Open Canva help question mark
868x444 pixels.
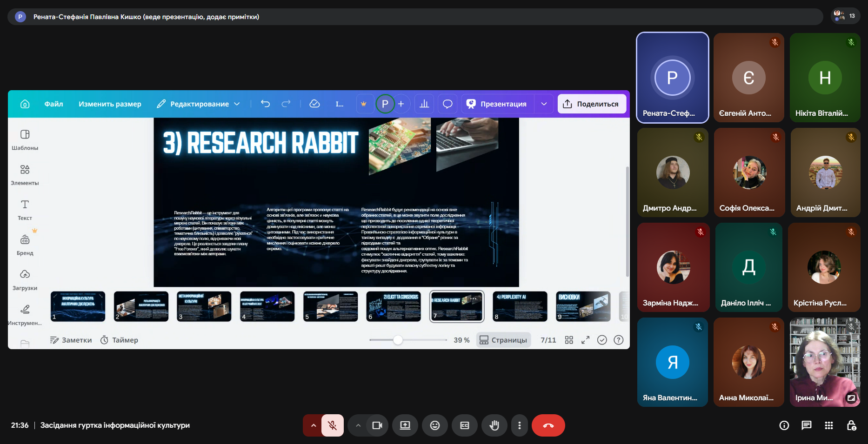tap(619, 340)
